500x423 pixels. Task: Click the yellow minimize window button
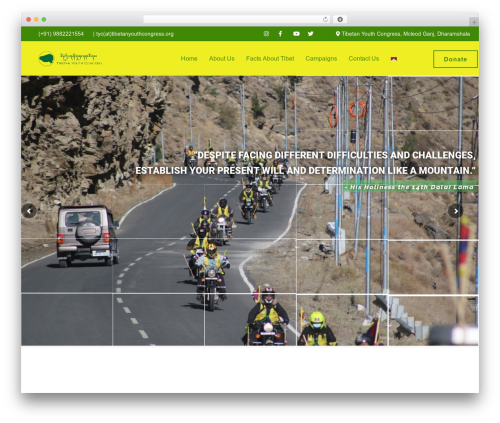click(x=36, y=19)
